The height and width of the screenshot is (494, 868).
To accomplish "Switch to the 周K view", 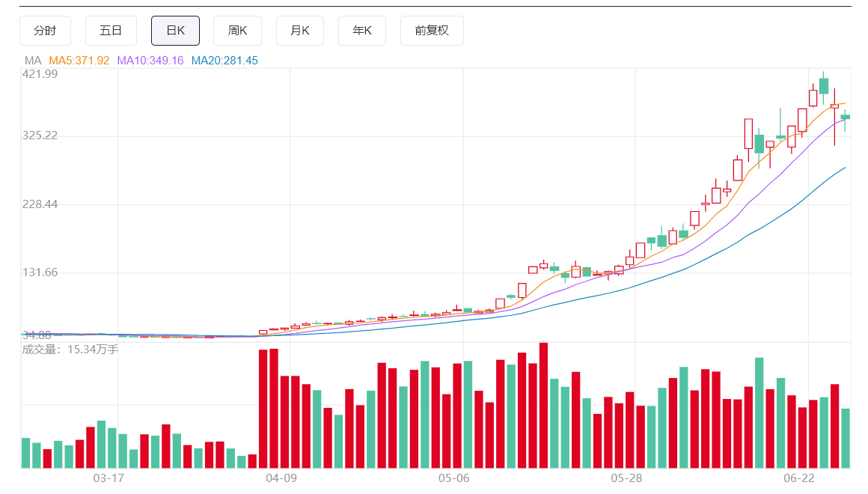I will click(237, 31).
